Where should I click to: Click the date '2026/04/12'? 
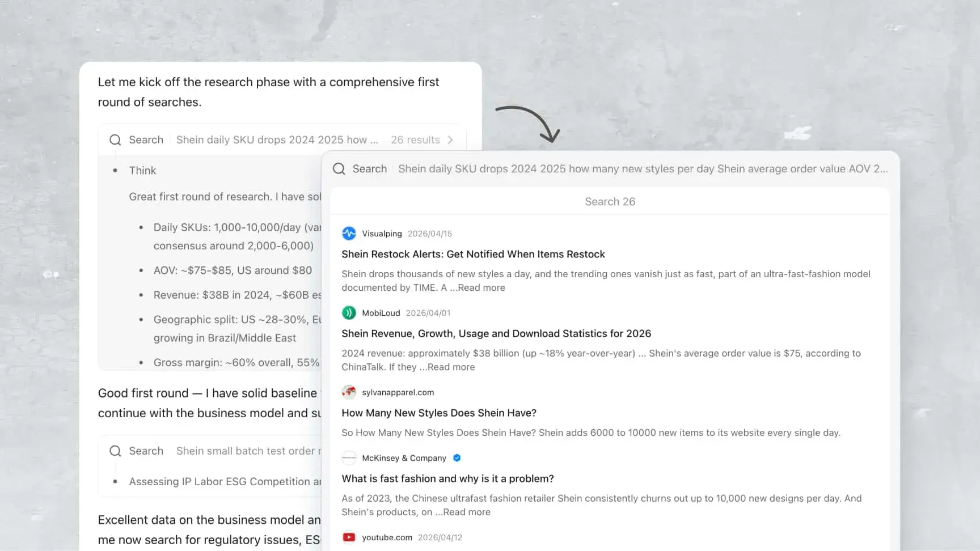[440, 537]
